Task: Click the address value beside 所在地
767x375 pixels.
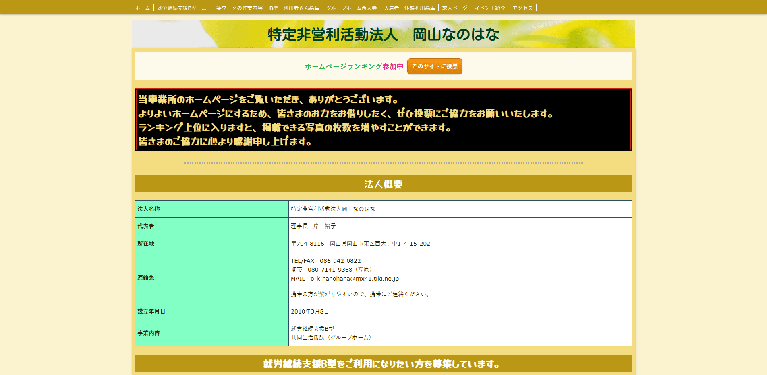Action: tap(361, 243)
